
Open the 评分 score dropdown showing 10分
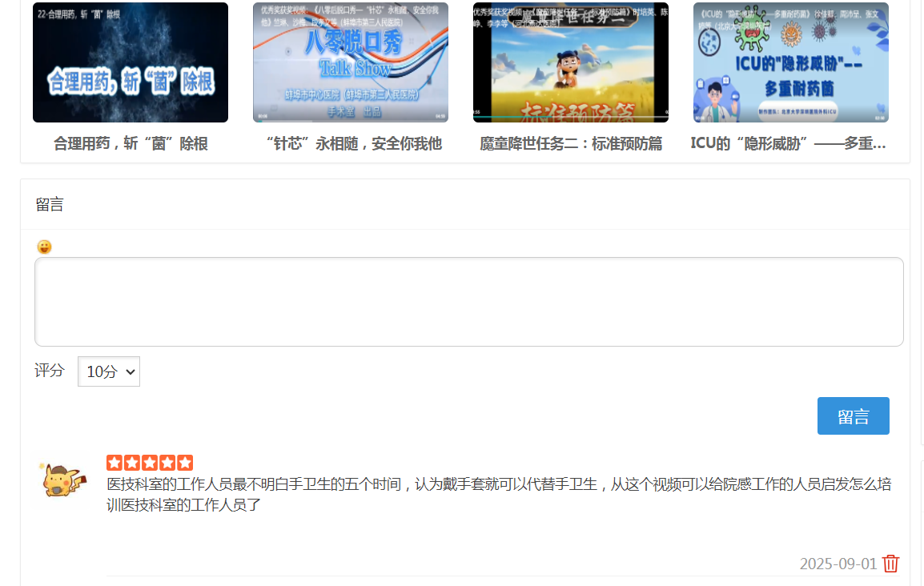point(109,371)
